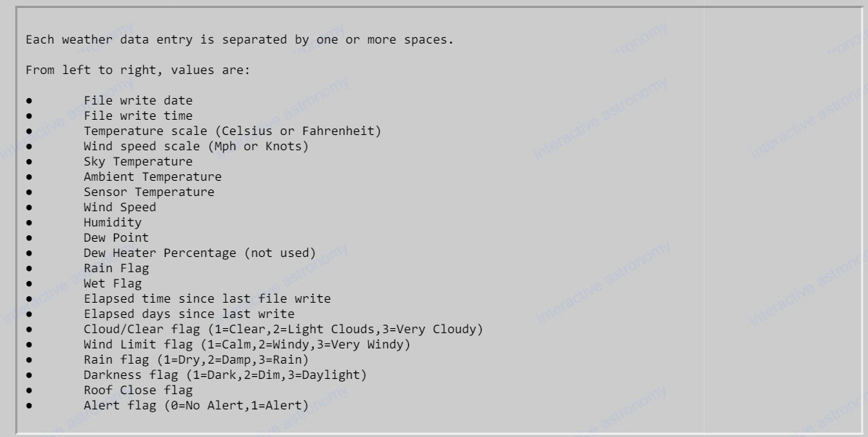868x437 pixels.
Task: Click the Cloud/Clear flag description line
Action: coord(283,329)
